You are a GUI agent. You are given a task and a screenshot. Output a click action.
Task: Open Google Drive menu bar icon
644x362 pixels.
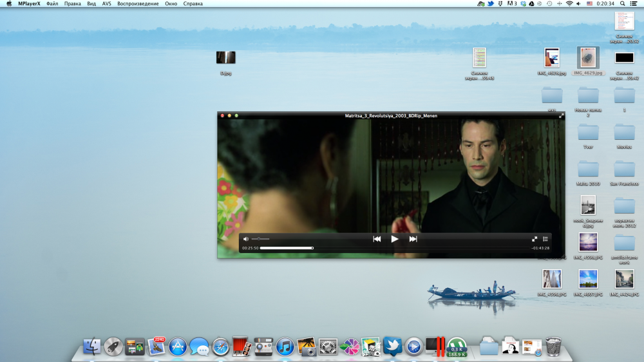(531, 4)
